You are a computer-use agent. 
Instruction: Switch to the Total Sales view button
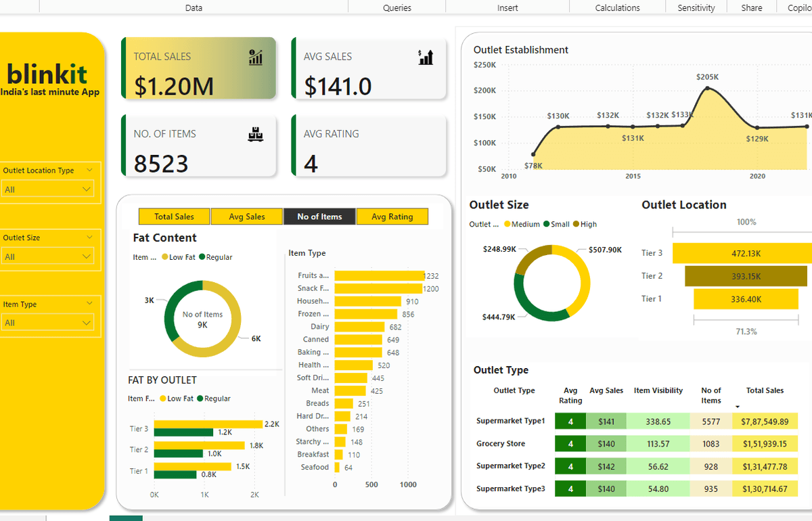click(174, 216)
